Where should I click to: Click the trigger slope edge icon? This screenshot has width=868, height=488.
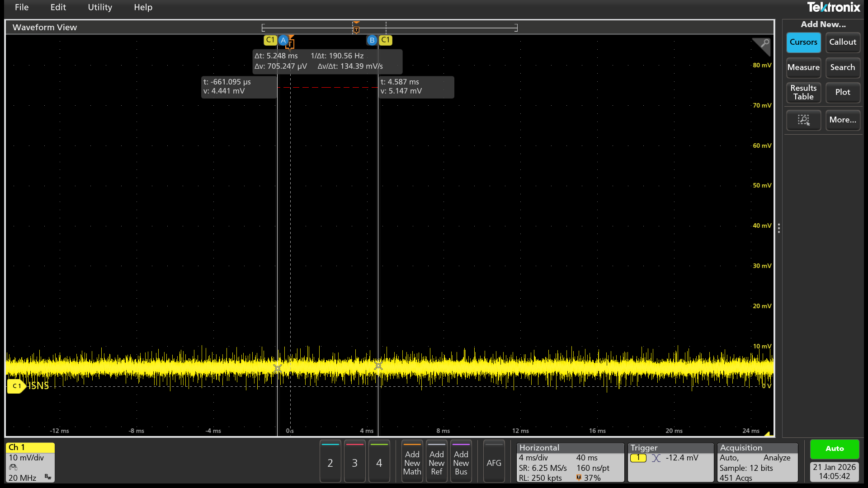coord(656,458)
